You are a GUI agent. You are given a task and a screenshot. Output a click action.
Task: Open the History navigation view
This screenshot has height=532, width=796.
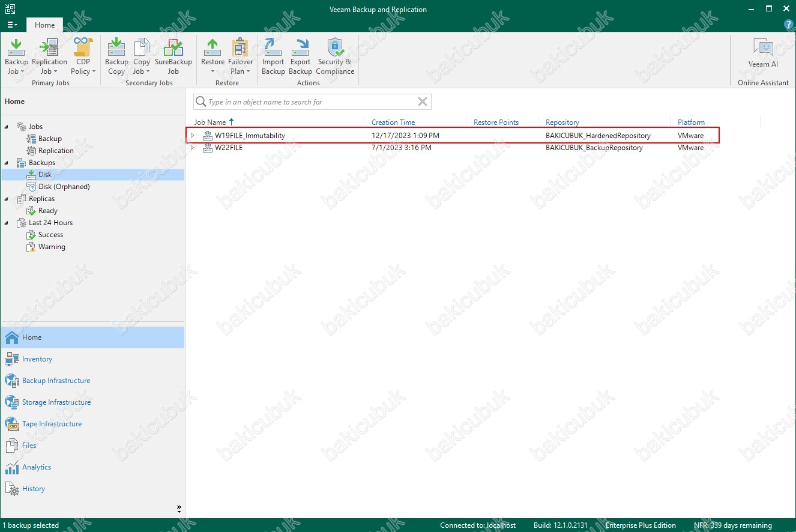(x=92, y=489)
